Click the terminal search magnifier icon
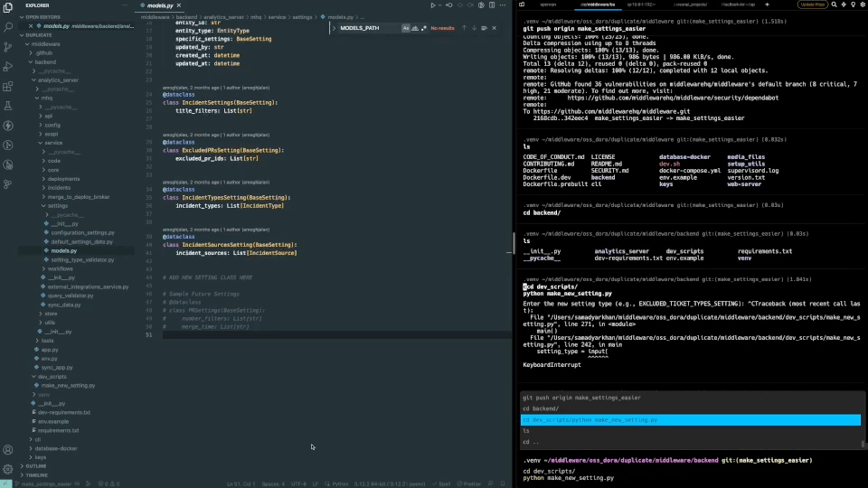The height and width of the screenshot is (488, 868). (x=835, y=5)
